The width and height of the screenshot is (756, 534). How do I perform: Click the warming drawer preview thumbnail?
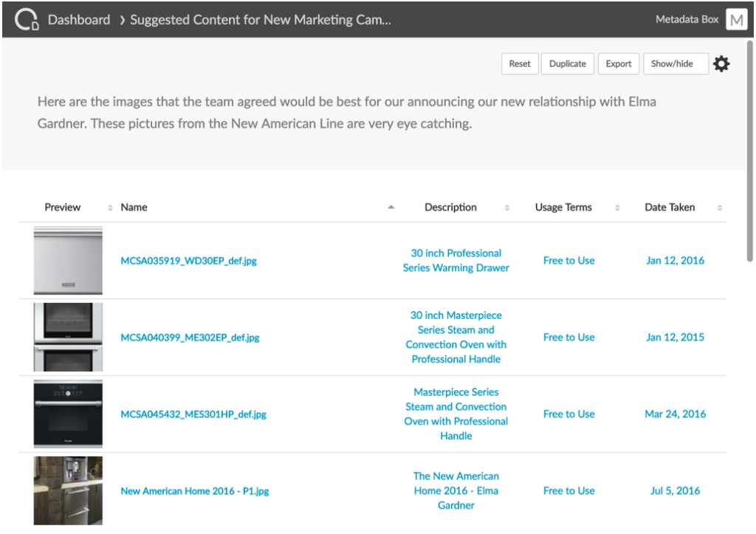(68, 261)
